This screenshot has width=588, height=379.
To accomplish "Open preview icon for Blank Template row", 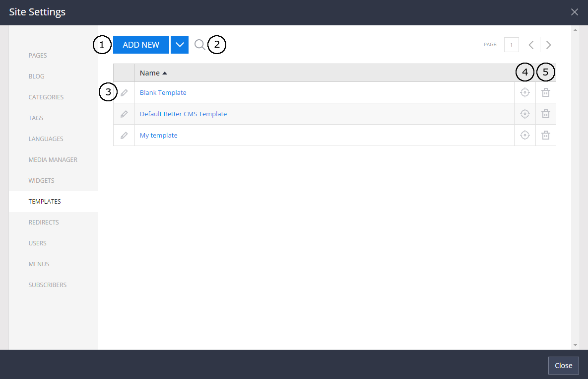I will (x=524, y=92).
